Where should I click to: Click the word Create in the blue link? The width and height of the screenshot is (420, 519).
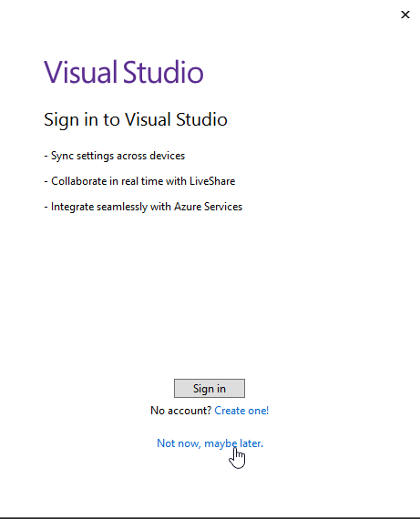point(230,411)
